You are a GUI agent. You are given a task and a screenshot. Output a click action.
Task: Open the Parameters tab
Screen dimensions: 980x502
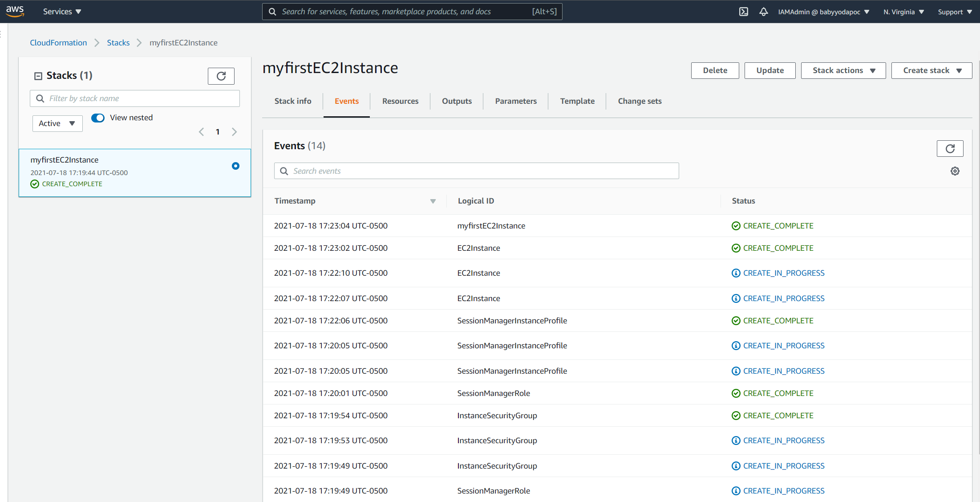[x=516, y=101]
